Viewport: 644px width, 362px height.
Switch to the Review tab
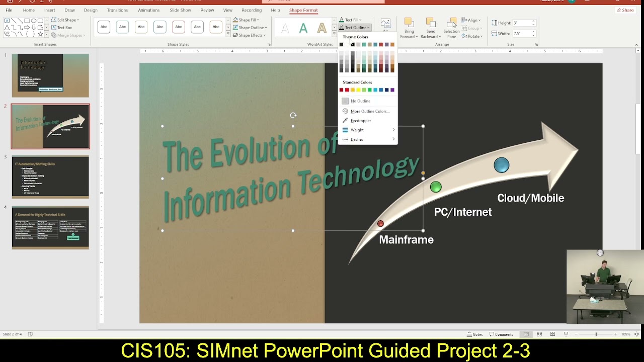pos(207,10)
